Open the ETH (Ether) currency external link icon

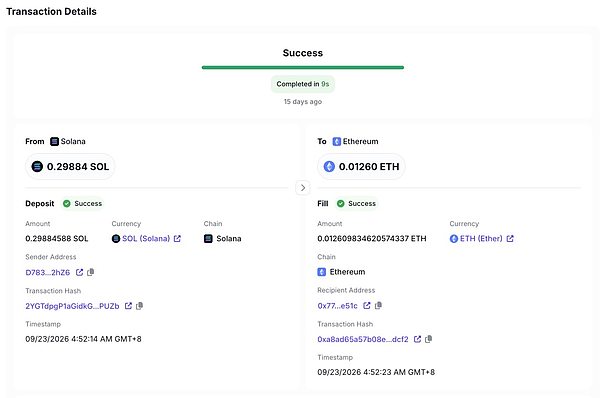coord(510,238)
